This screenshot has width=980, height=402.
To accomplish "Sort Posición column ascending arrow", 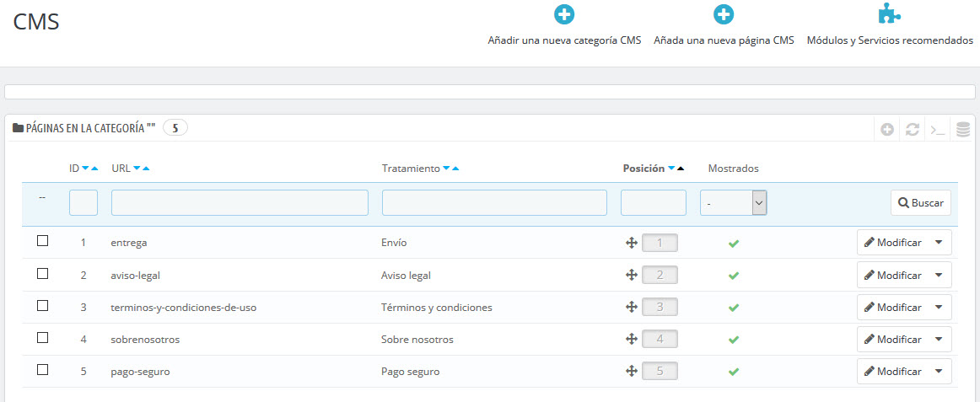I will point(681,169).
